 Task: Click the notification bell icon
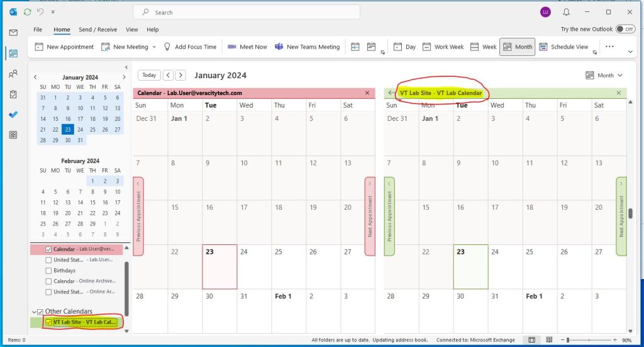tap(567, 12)
